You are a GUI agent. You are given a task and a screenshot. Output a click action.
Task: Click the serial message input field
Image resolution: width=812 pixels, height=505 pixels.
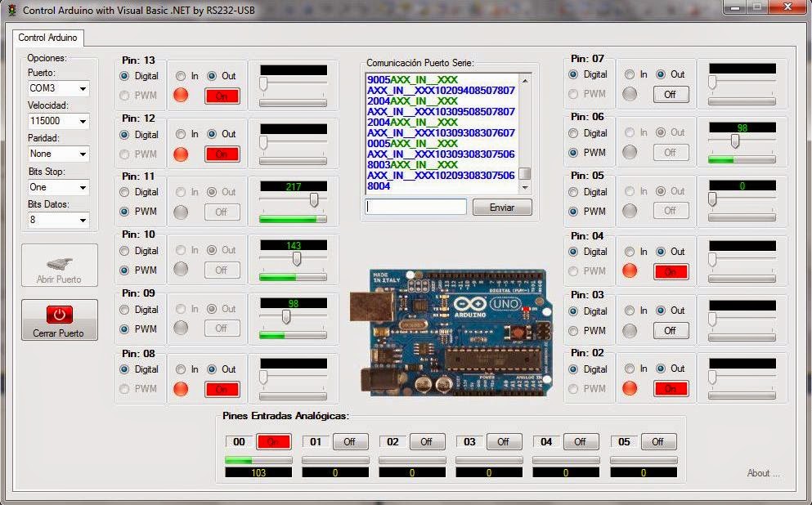416,207
